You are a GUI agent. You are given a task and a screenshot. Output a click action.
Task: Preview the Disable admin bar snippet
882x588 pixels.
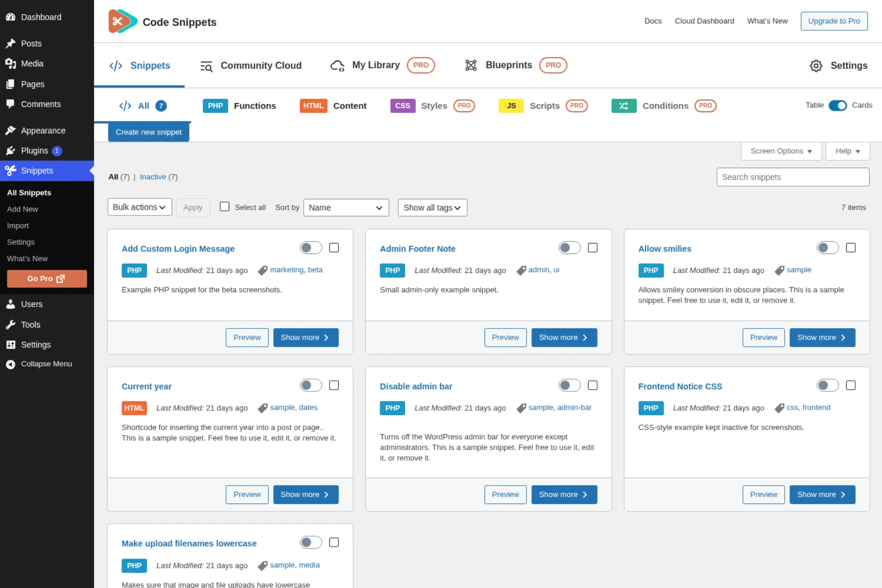pyautogui.click(x=505, y=495)
